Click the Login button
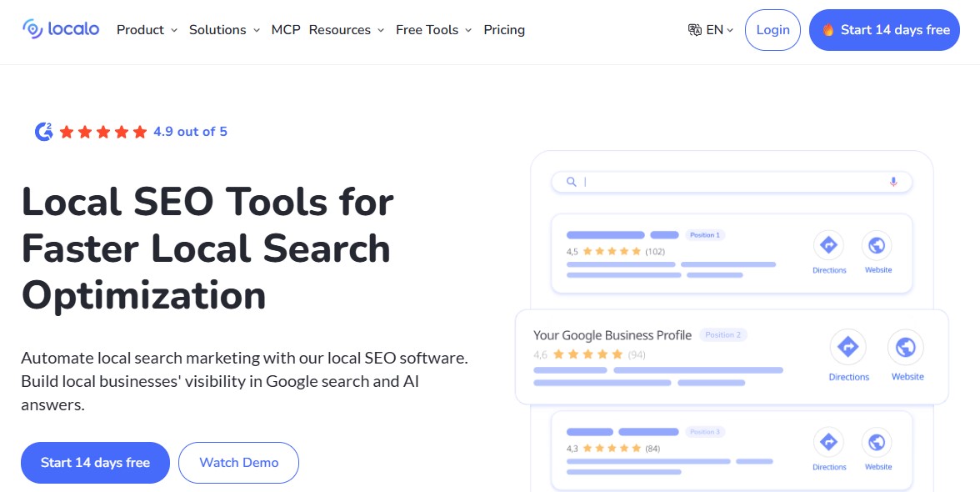The height and width of the screenshot is (492, 980). pos(772,30)
